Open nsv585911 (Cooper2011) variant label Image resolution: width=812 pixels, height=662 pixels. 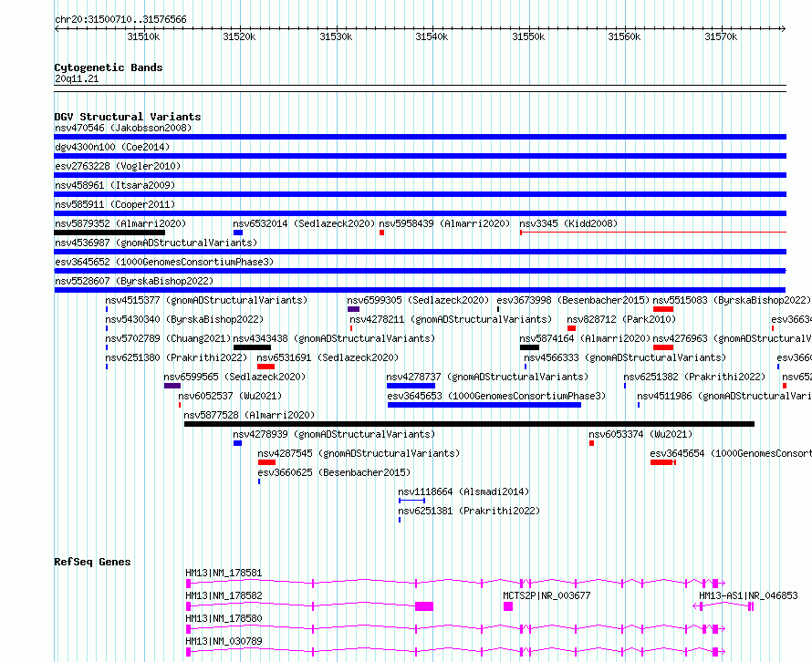pyautogui.click(x=115, y=204)
